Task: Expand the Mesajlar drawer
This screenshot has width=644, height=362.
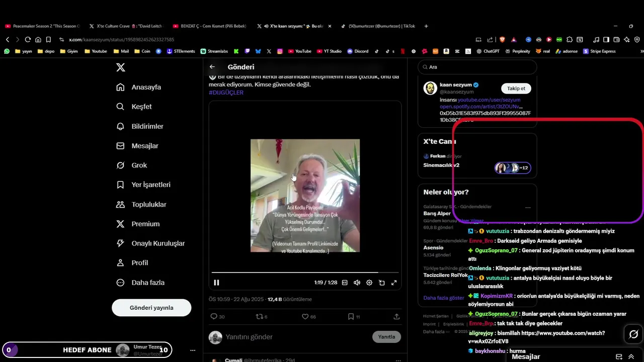Action: [631, 356]
